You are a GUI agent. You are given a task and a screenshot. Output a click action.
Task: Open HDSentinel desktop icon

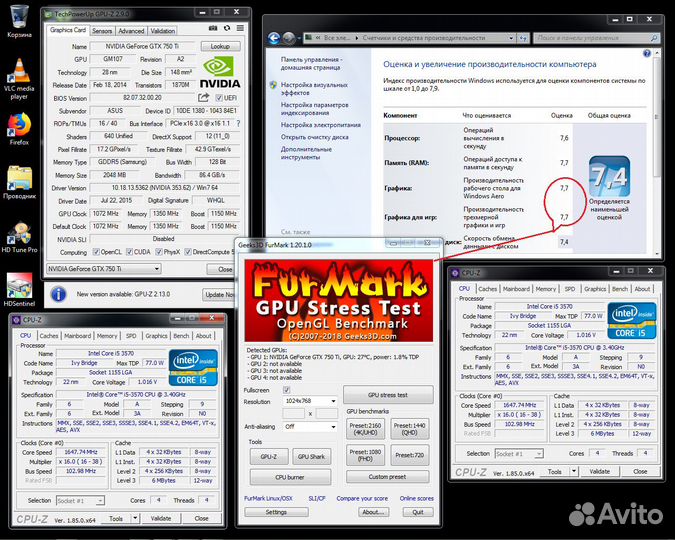pos(19,289)
